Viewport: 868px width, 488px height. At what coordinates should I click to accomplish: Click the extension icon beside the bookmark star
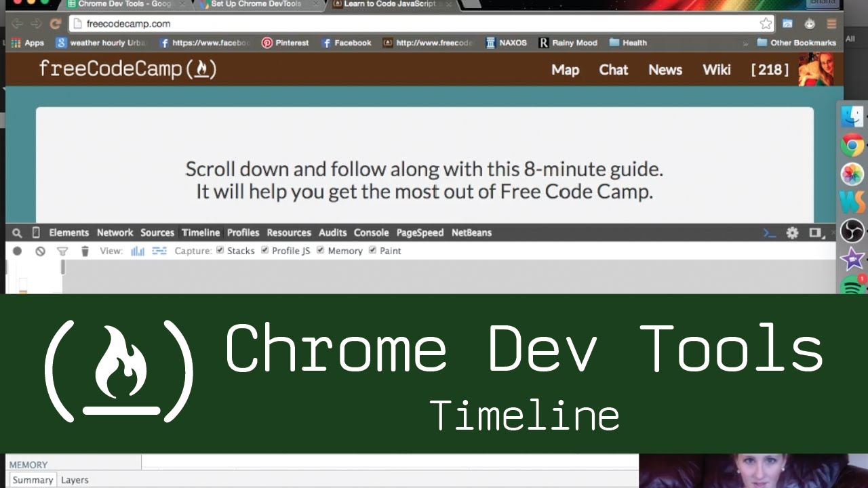[x=788, y=24]
